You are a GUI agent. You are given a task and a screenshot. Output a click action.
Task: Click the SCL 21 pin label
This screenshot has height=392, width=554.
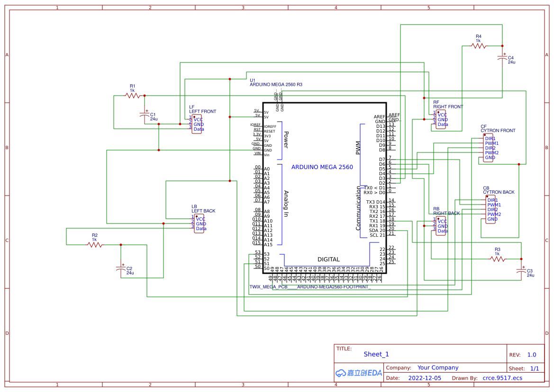[x=377, y=235]
